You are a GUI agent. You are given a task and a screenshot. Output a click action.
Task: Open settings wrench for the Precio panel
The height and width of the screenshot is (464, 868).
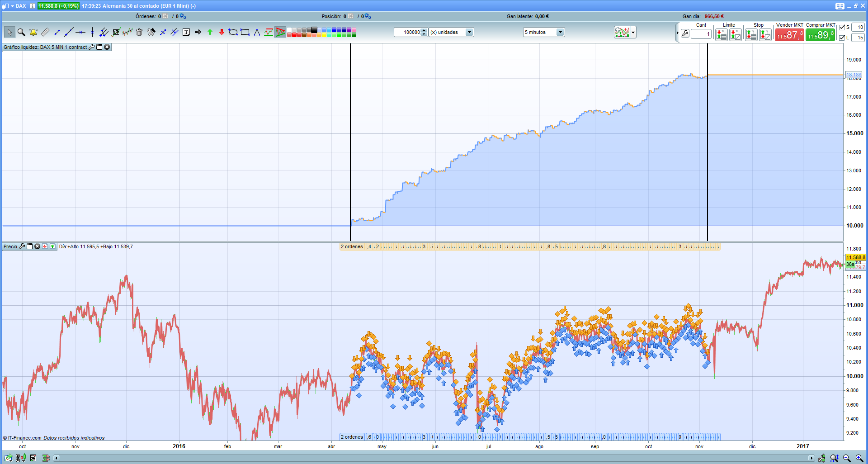coord(22,246)
